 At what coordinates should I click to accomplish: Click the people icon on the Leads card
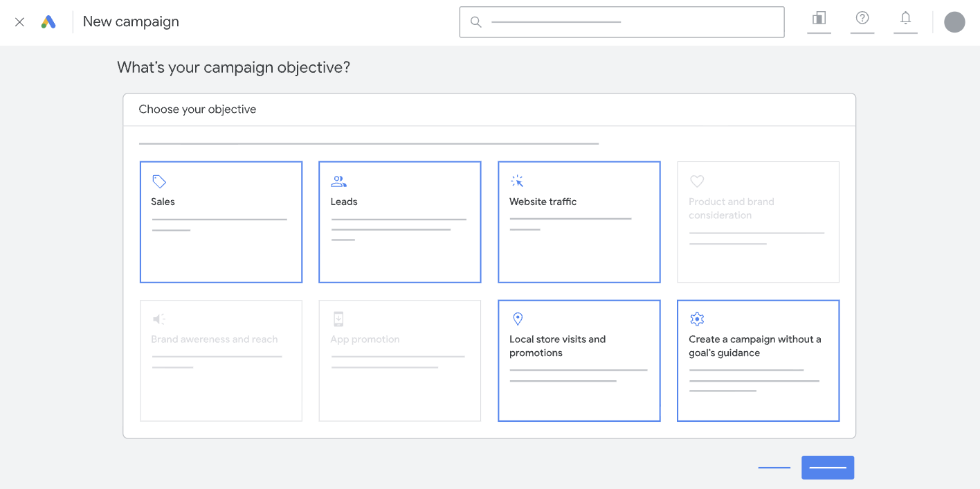click(x=338, y=181)
